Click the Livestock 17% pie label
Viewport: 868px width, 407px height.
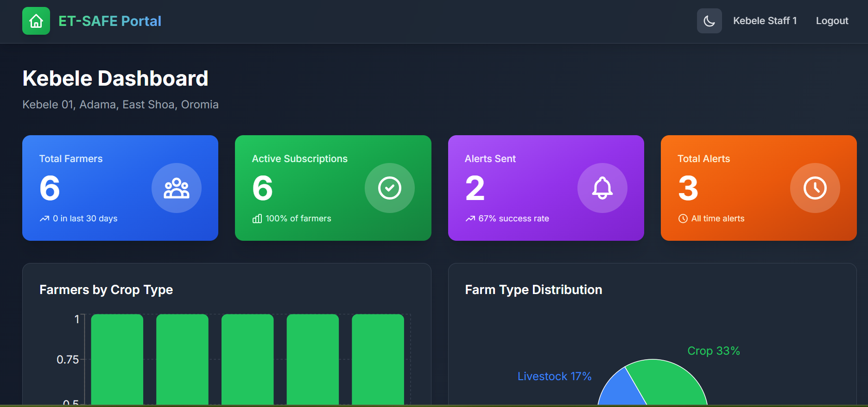point(554,376)
